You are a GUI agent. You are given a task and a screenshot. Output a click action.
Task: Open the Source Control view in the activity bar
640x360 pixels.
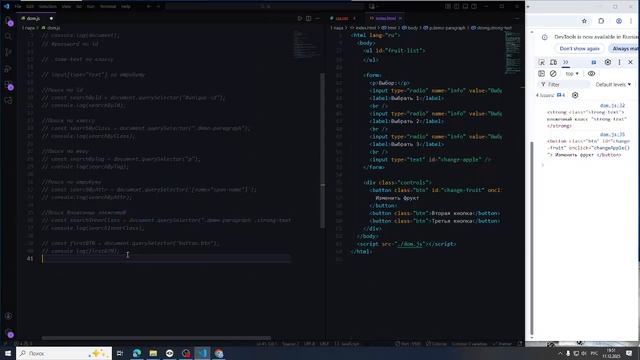click(8, 52)
